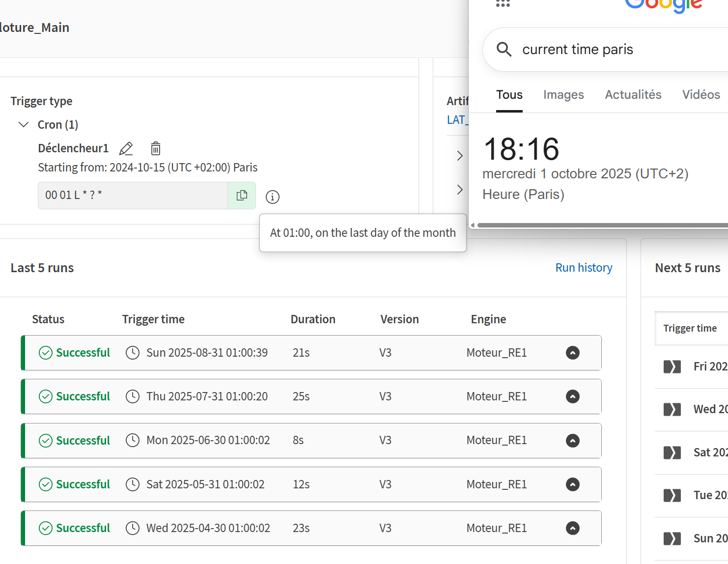Collapse the Sun 2025-08-31 run details with its caret
Viewport: 728px width, 564px height.
(572, 352)
